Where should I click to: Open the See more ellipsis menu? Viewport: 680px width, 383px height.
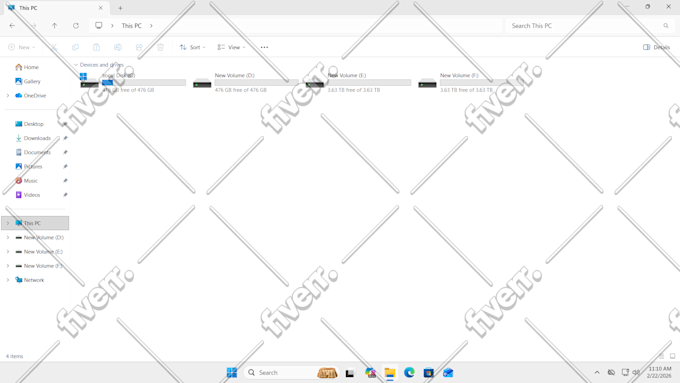[264, 47]
